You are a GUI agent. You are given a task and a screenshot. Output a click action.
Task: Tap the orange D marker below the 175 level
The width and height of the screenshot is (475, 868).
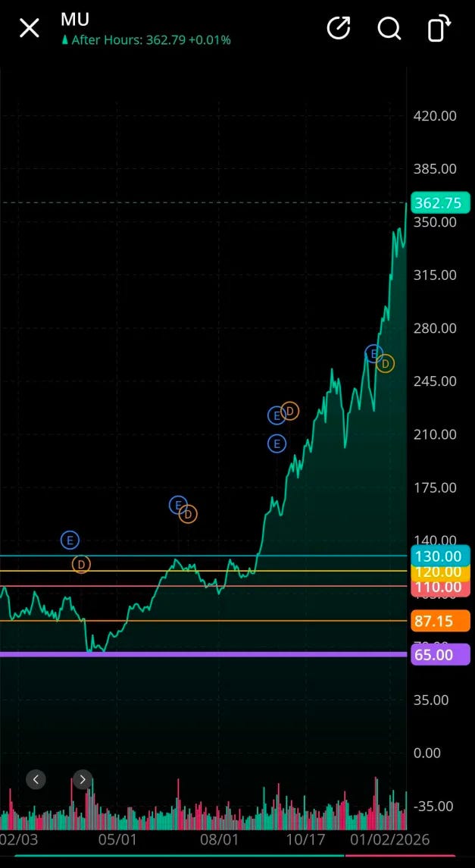188,514
